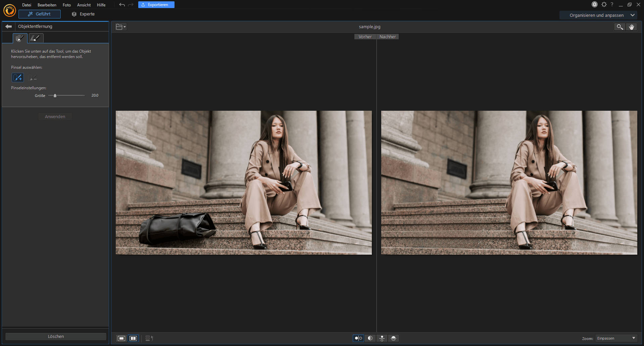644x346 pixels.
Task: Switch to the Experte mode tab
Action: tap(83, 14)
